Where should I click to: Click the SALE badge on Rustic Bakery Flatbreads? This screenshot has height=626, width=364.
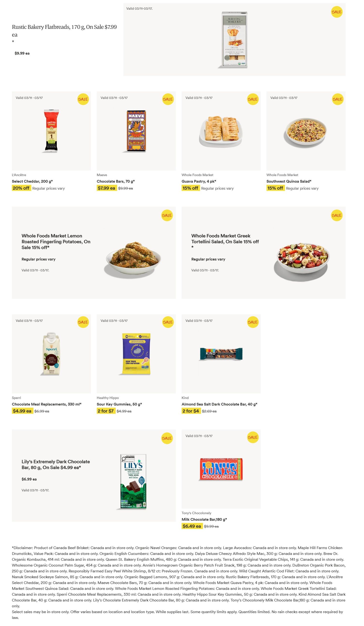[336, 12]
